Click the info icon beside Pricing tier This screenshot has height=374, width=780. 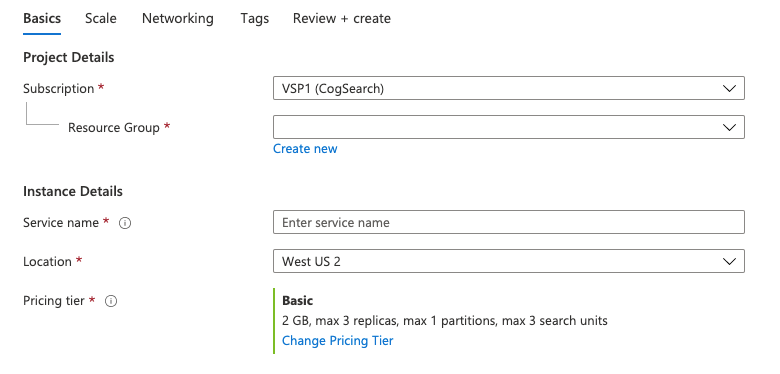point(111,301)
